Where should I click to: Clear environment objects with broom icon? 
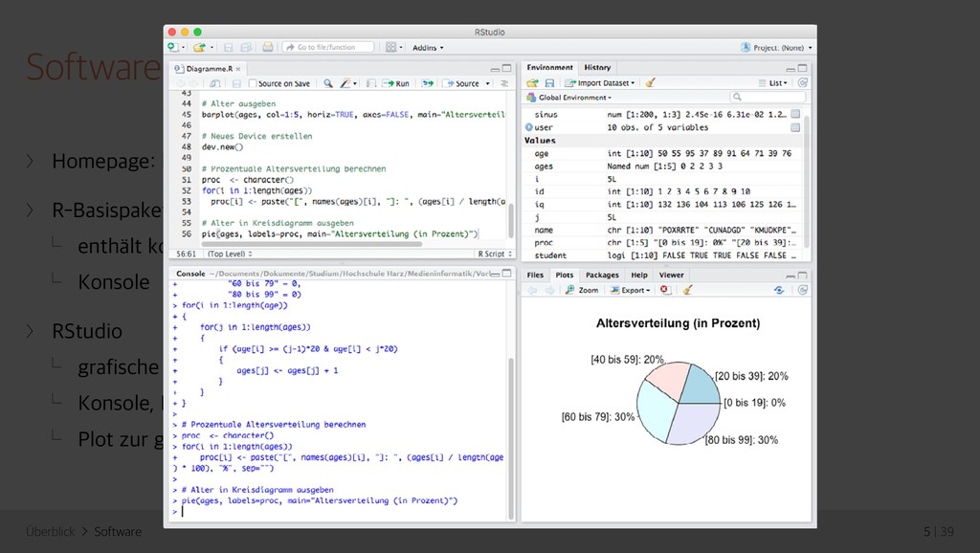[x=650, y=82]
